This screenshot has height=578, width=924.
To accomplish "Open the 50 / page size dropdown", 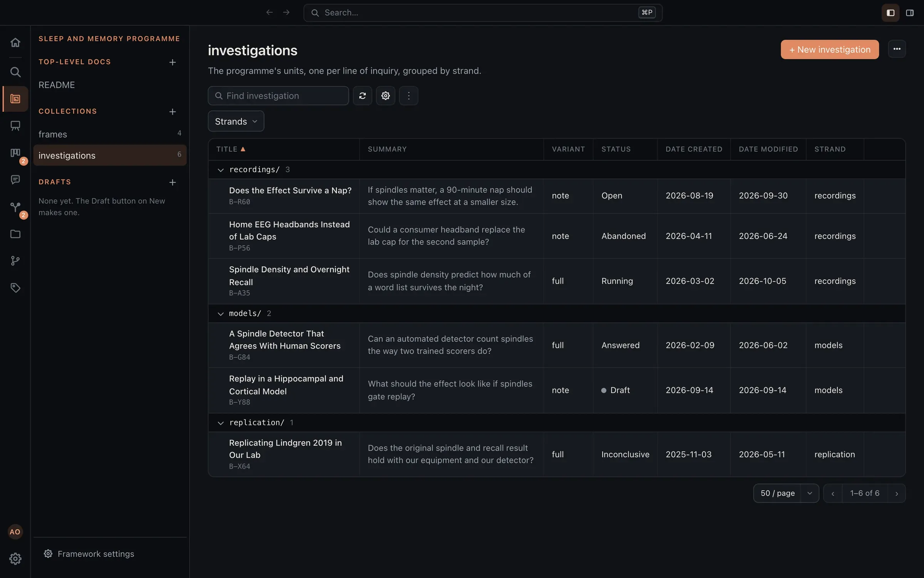I will [786, 493].
